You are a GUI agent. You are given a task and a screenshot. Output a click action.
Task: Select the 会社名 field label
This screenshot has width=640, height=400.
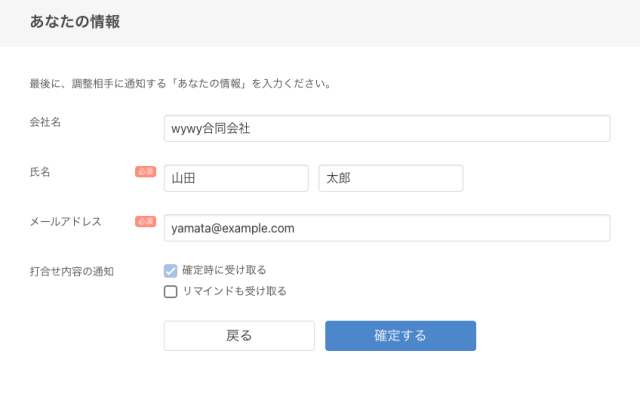click(45, 122)
